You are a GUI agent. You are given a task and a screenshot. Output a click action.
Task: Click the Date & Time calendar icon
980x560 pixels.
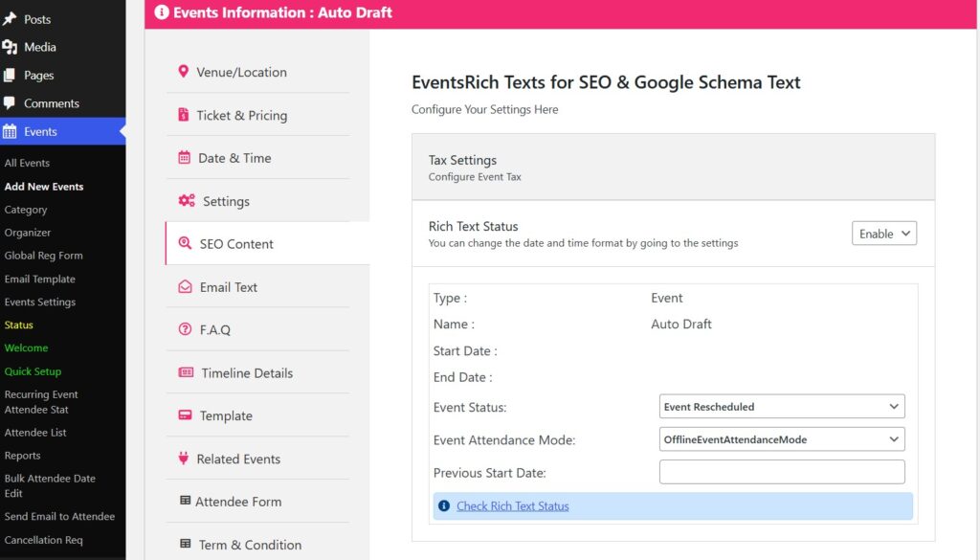(185, 158)
